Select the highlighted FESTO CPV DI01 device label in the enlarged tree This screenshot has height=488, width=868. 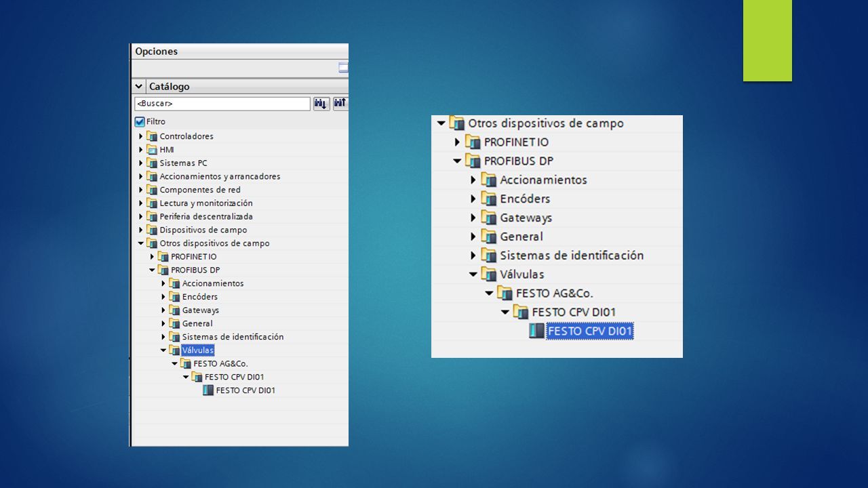pos(590,331)
